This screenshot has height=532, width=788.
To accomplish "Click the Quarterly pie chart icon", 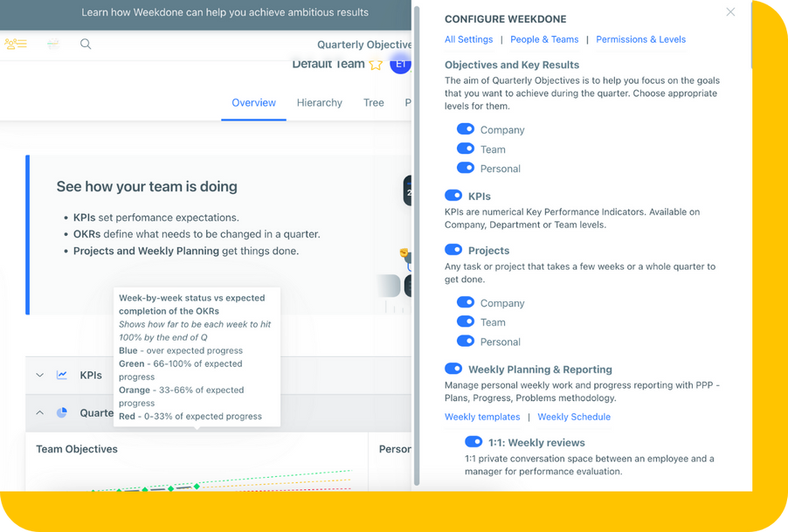I will pyautogui.click(x=62, y=412).
